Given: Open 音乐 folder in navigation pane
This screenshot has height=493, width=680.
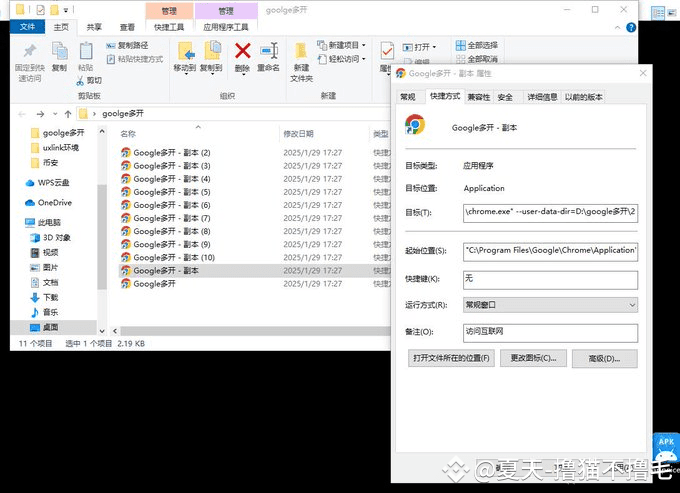Looking at the screenshot, I should (44, 312).
